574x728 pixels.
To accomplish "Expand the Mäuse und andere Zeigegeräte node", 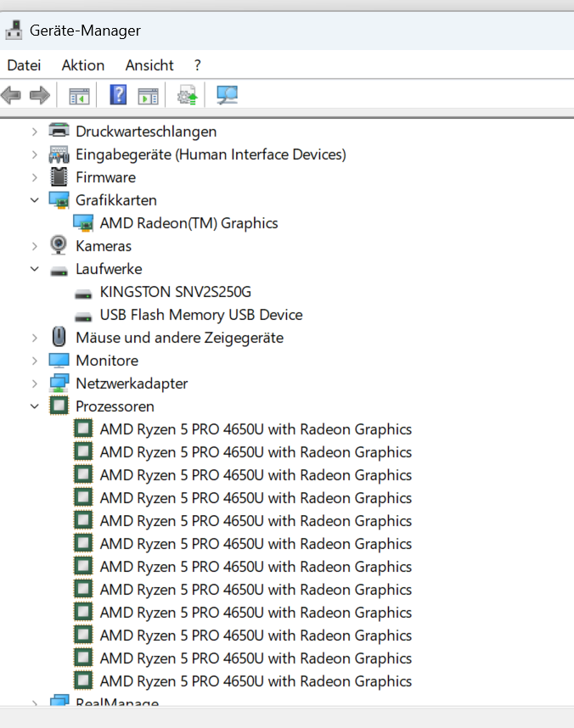I will (x=35, y=338).
